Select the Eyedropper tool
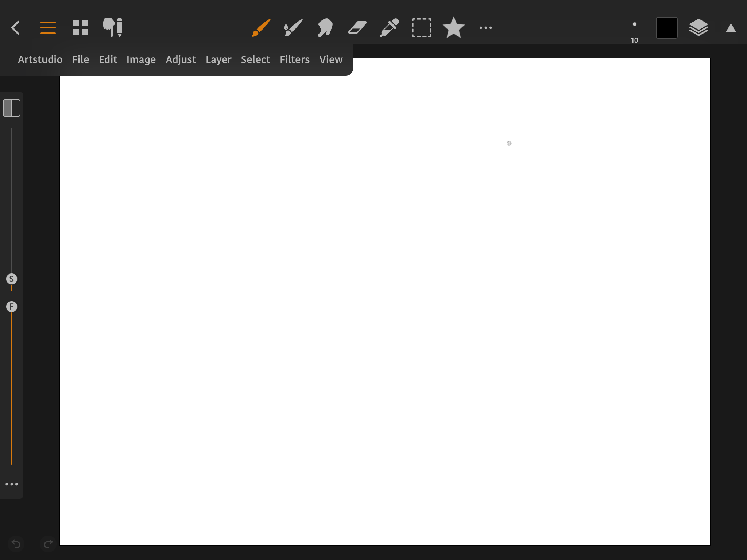Screen dimensions: 747x560 [x=389, y=28]
